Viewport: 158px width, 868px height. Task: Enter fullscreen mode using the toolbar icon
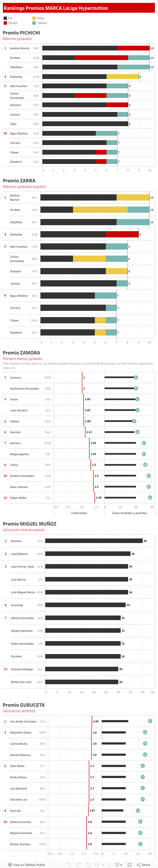tap(129, 865)
